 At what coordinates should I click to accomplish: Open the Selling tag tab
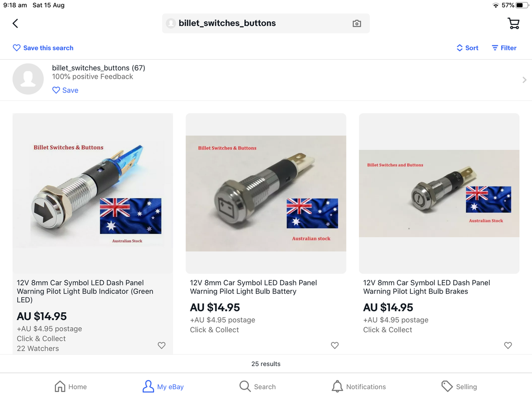coord(459,387)
